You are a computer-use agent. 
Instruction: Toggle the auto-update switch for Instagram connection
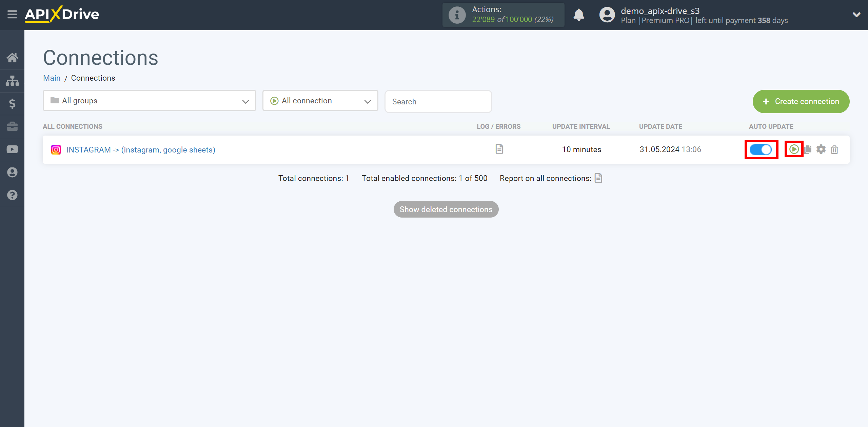click(761, 149)
